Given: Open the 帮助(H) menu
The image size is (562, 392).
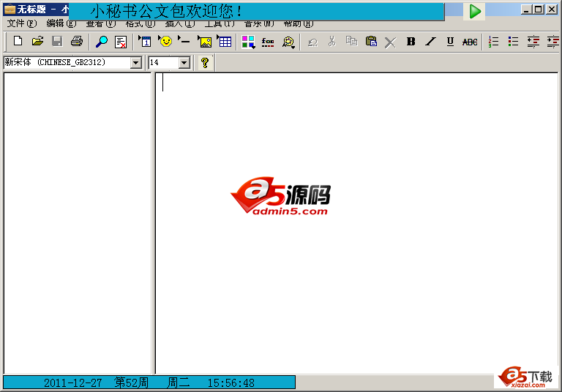Looking at the screenshot, I should (299, 24).
